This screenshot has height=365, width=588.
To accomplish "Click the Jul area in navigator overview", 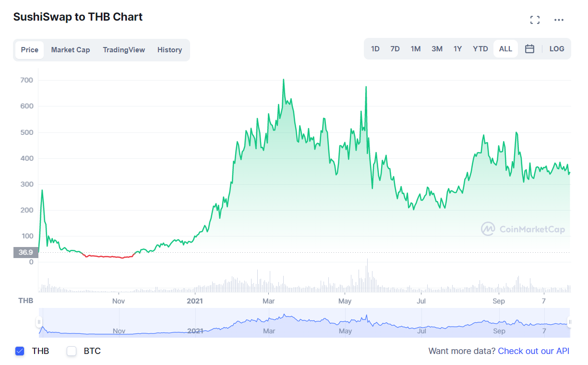I will click(421, 331).
